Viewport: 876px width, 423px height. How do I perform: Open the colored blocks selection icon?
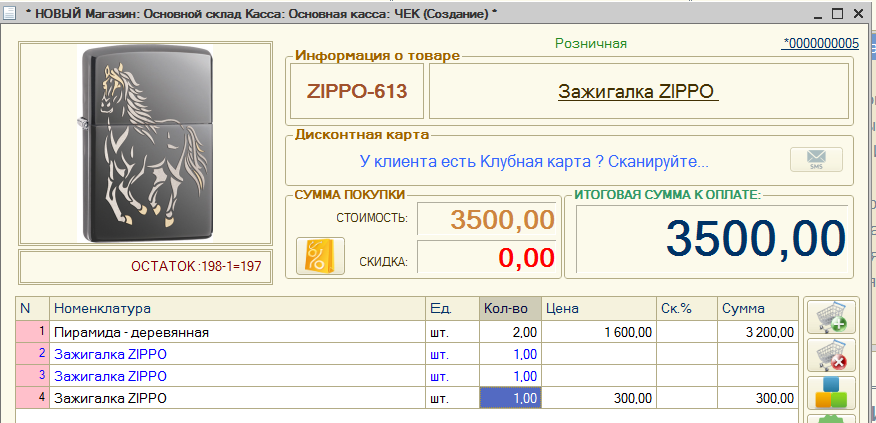click(x=831, y=392)
